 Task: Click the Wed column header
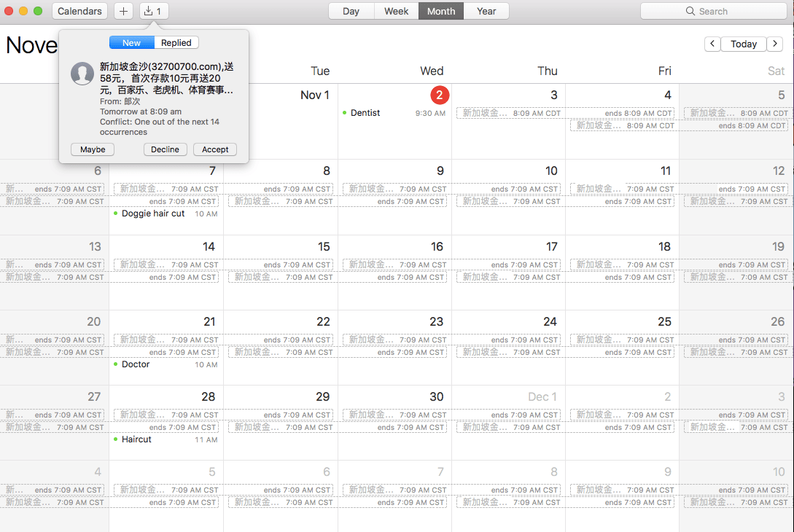point(432,71)
